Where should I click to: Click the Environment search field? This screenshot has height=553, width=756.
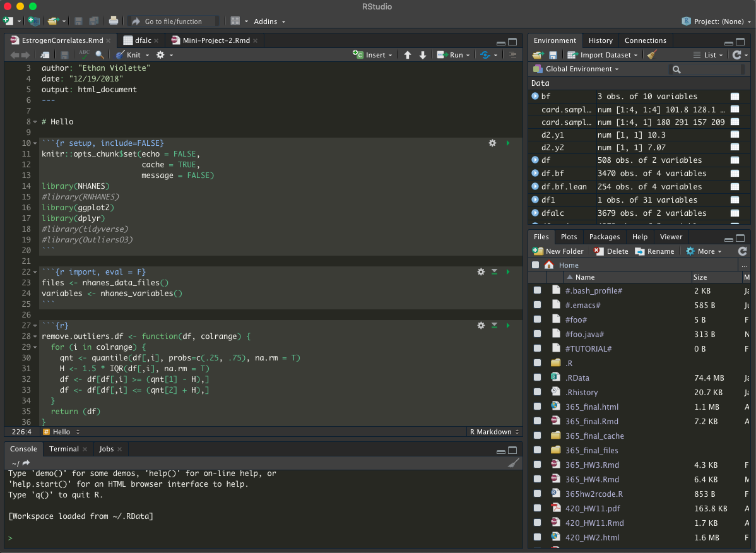coord(706,69)
